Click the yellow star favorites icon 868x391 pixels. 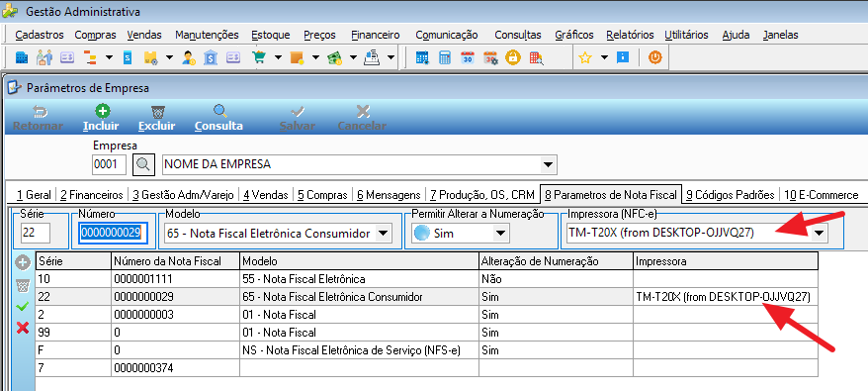[584, 57]
